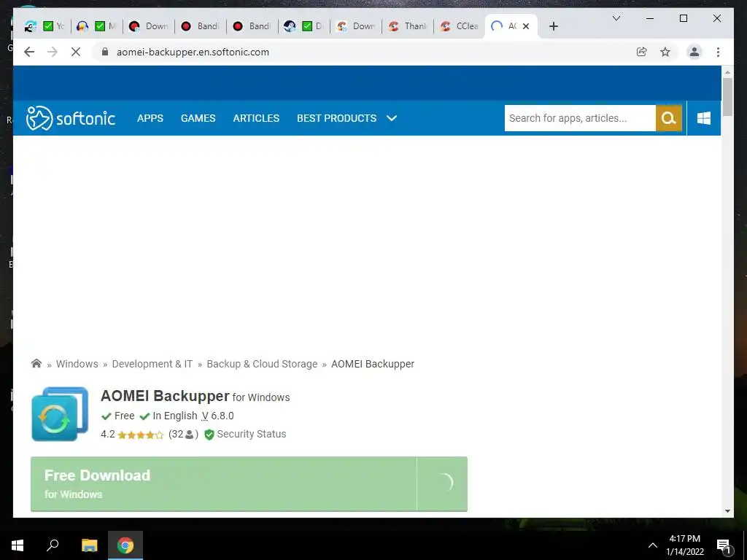Open the BEST PRODUCTS menu item
The width and height of the screenshot is (747, 560).
[x=337, y=118]
